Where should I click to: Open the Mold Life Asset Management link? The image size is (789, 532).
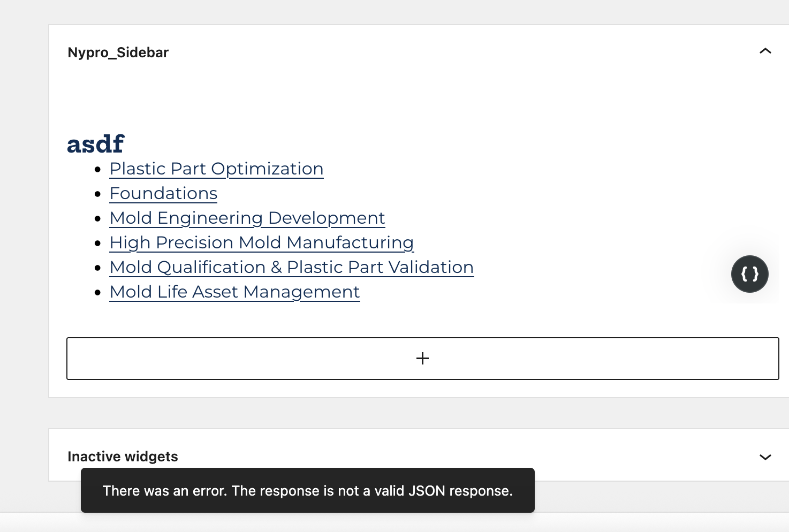(234, 292)
